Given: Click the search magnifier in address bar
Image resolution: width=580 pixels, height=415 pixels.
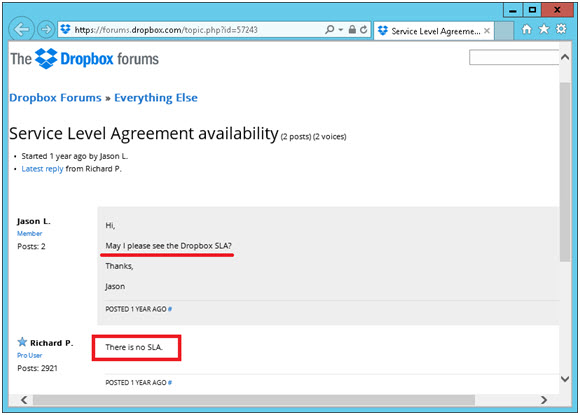Looking at the screenshot, I should click(x=329, y=30).
